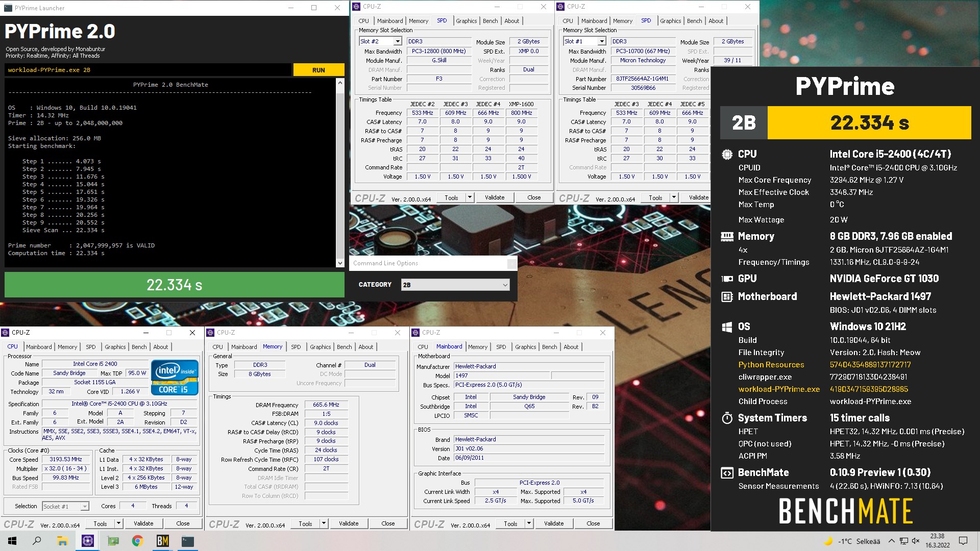Click the GPU card icon in BenchMate panel
This screenshot has height=551, width=980.
[x=727, y=279]
